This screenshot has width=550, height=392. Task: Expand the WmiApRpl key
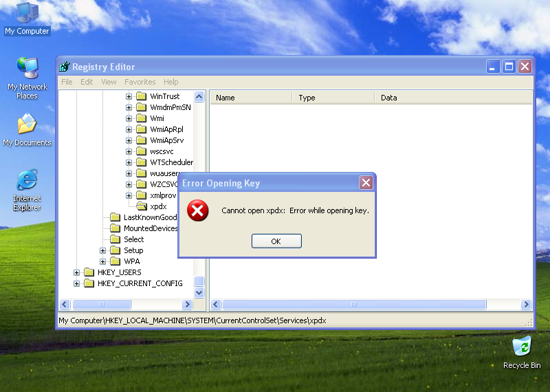tap(129, 129)
